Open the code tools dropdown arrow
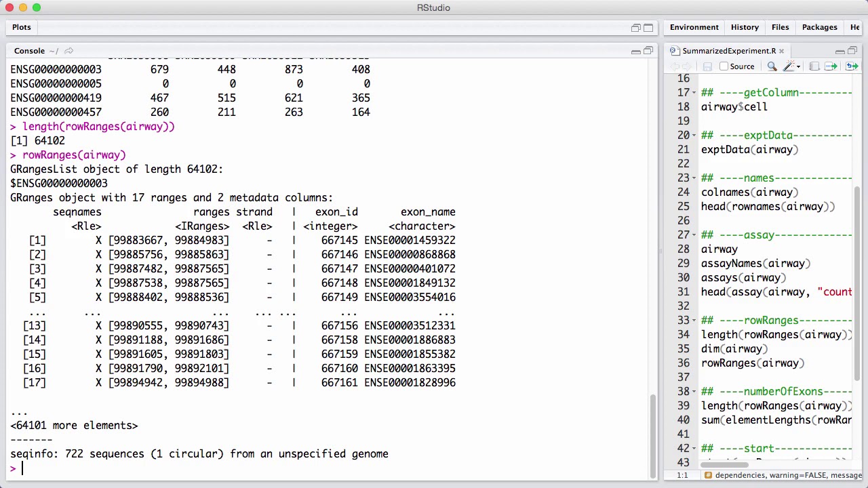868x488 pixels. click(x=798, y=66)
